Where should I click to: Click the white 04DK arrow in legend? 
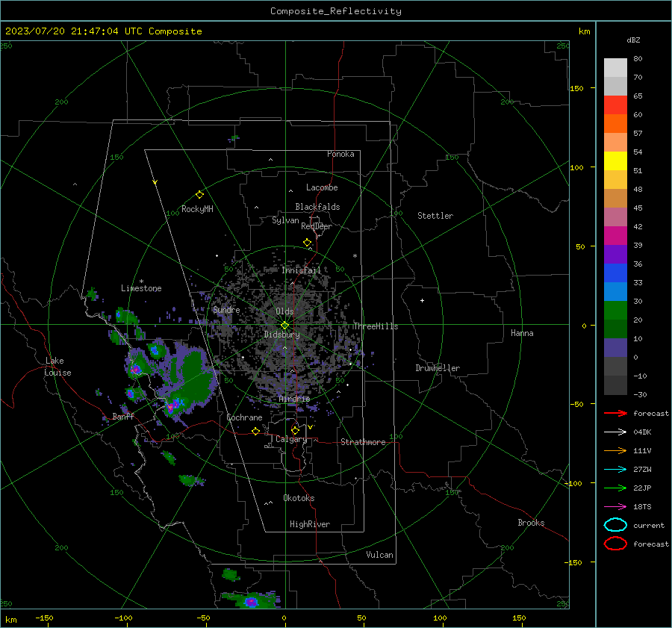click(x=615, y=432)
